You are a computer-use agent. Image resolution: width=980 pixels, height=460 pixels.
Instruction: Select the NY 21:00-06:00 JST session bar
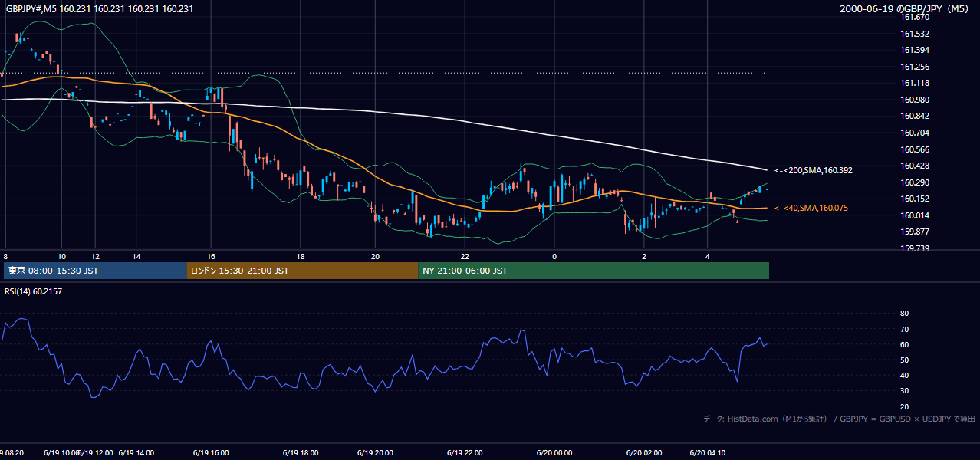[x=594, y=271]
